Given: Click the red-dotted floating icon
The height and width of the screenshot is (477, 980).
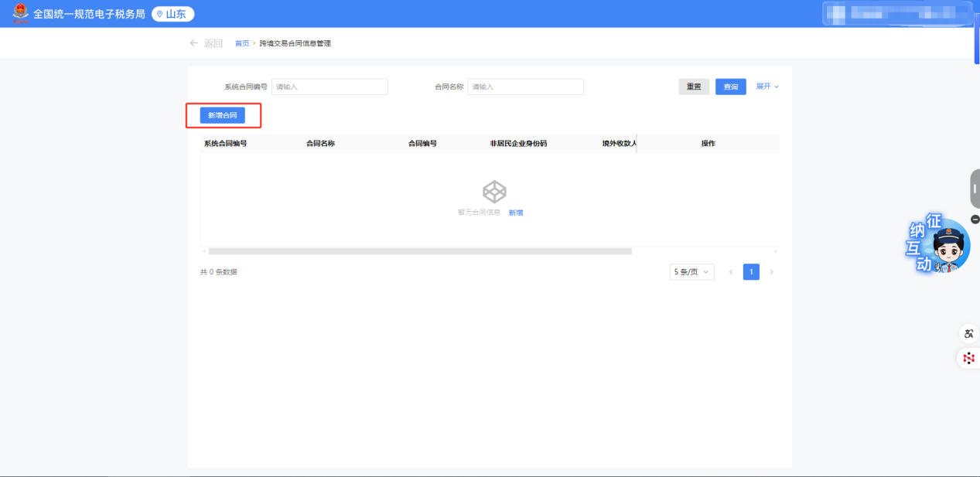Looking at the screenshot, I should coord(968,358).
